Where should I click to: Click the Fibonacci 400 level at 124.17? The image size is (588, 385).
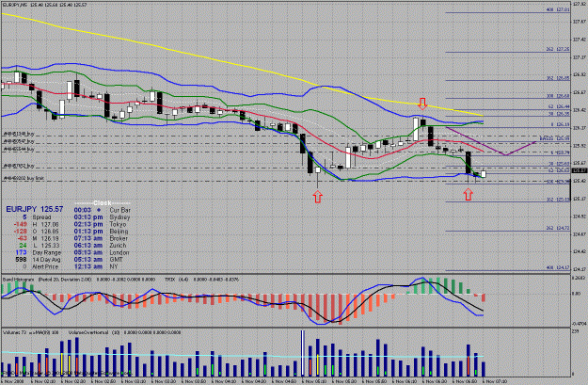[558, 268]
